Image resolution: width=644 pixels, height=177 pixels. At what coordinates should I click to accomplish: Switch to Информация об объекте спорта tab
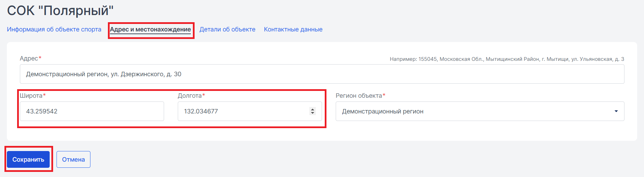click(x=54, y=29)
